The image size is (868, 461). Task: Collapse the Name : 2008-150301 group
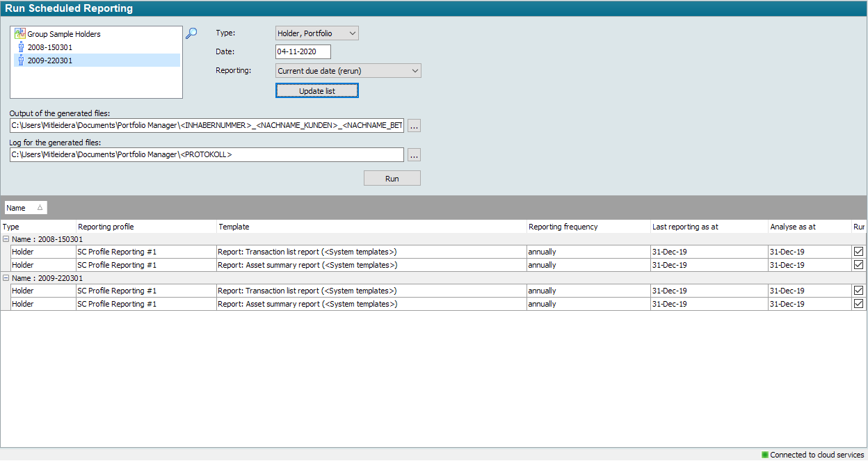[6, 239]
